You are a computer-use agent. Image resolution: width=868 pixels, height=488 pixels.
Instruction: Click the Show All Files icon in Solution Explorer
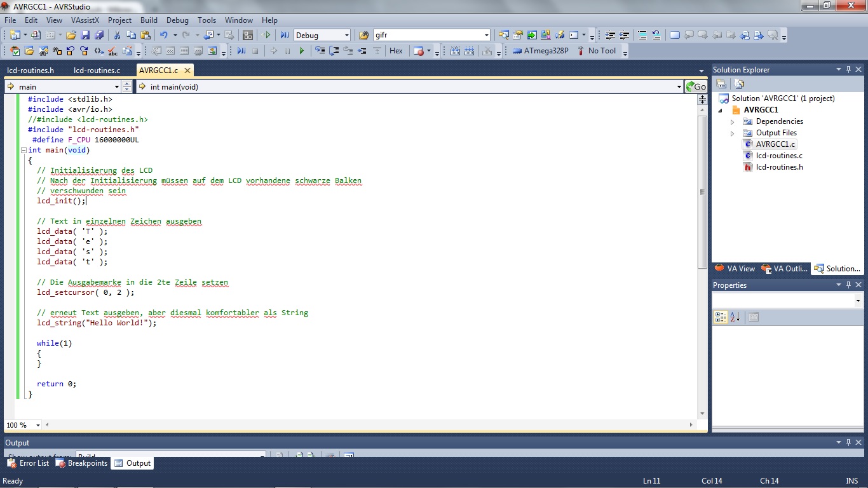pos(739,84)
